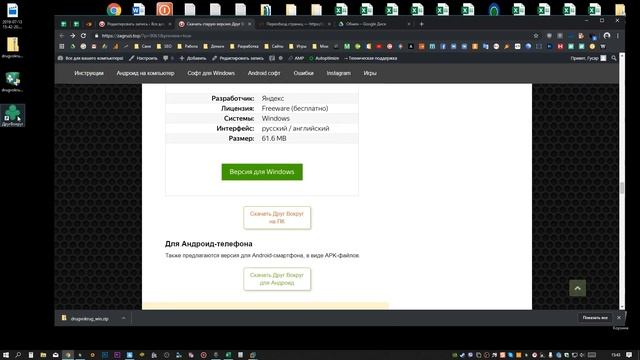Click Скачать Друг Вокруг для Андроид button
This screenshot has width=640, height=360.
[277, 279]
